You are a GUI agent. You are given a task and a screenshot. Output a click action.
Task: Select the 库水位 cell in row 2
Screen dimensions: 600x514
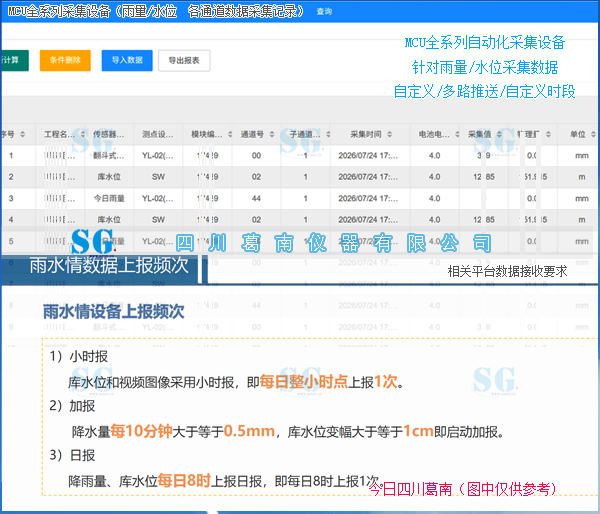(x=109, y=177)
